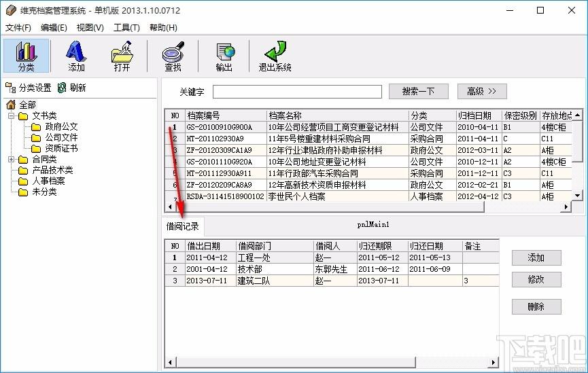Click the 打开 folder toolbar icon
The height and width of the screenshot is (373, 588).
click(122, 56)
